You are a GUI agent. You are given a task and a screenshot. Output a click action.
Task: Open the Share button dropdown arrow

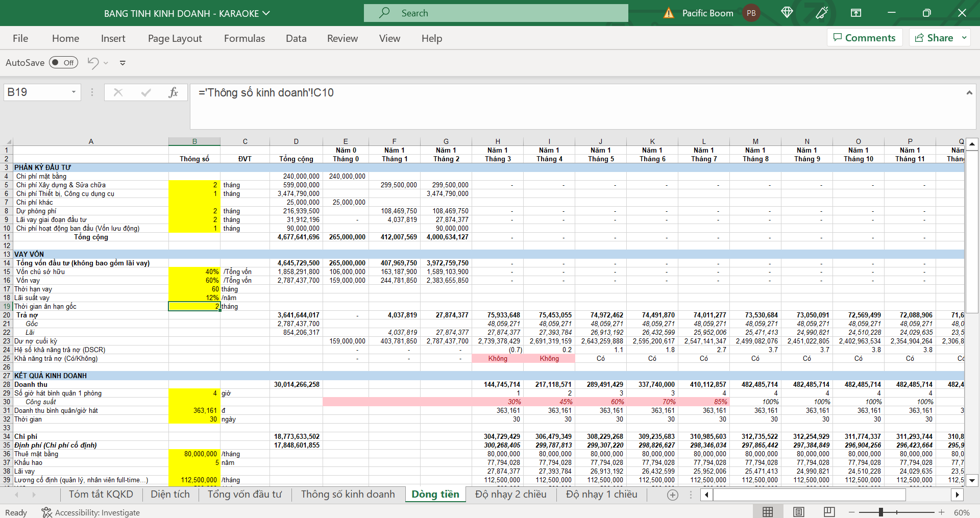964,38
